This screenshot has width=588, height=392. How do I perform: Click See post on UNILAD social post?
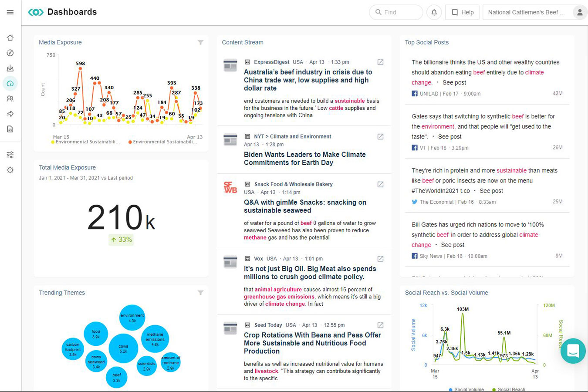point(454,83)
